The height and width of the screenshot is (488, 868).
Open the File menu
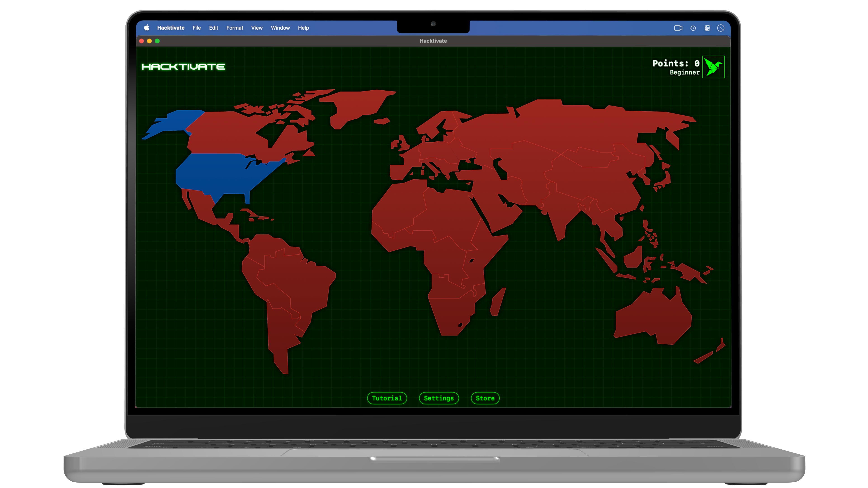(196, 28)
